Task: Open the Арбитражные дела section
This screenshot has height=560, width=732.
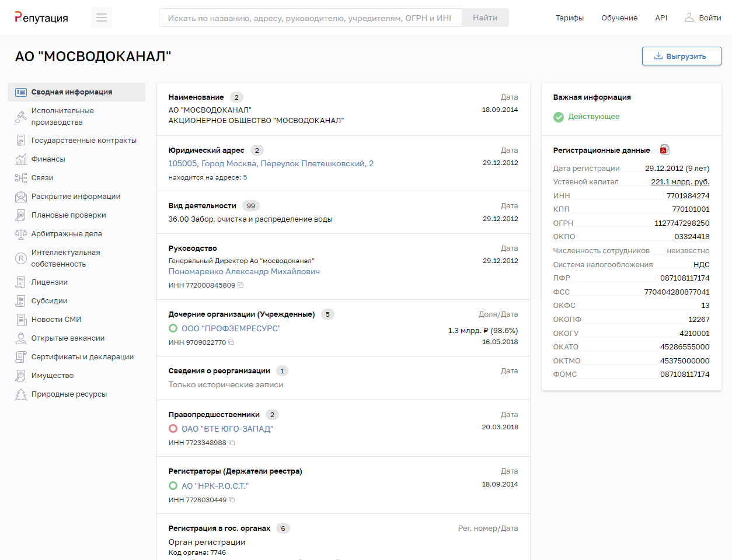Action: (66, 234)
